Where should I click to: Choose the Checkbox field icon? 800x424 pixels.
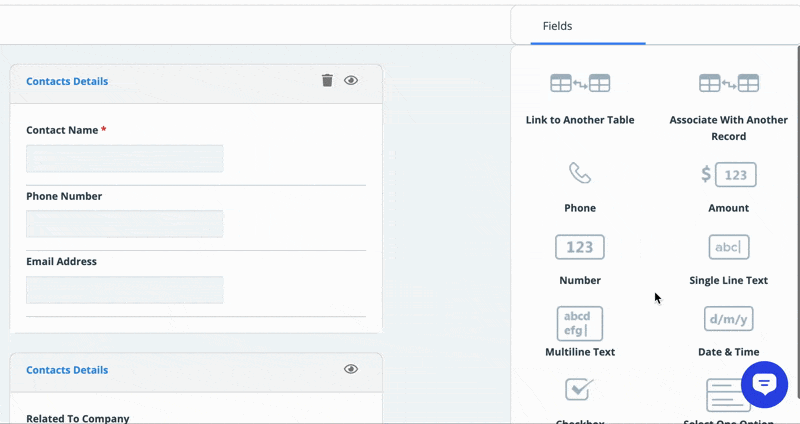click(x=580, y=389)
